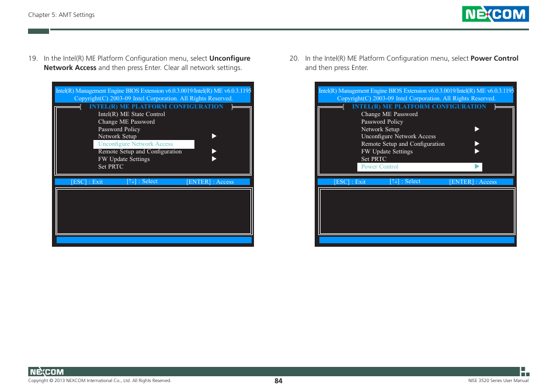Click [ESC] : Exit in right BIOS screen
Screen dimensions: 557x392
point(350,181)
